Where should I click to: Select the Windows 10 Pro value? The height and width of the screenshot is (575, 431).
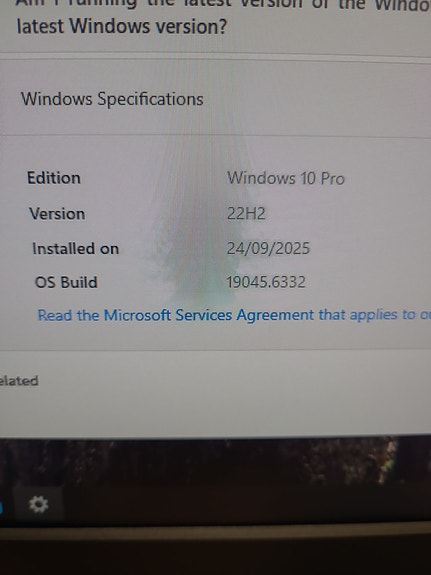286,179
